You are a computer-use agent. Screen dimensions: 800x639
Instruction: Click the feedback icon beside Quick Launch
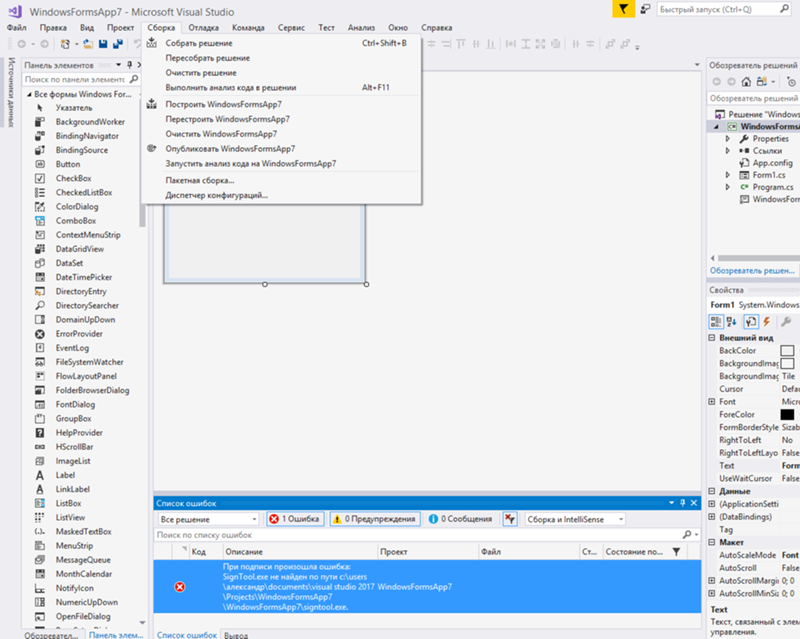[645, 9]
